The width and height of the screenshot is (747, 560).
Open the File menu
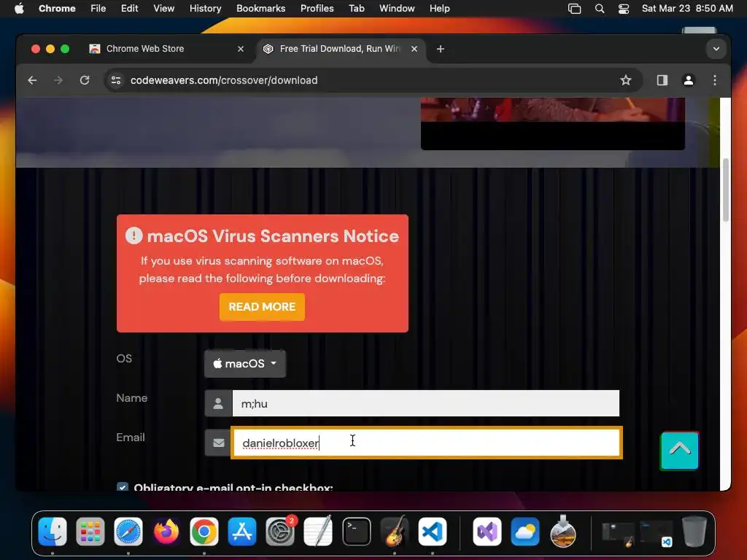[x=98, y=8]
